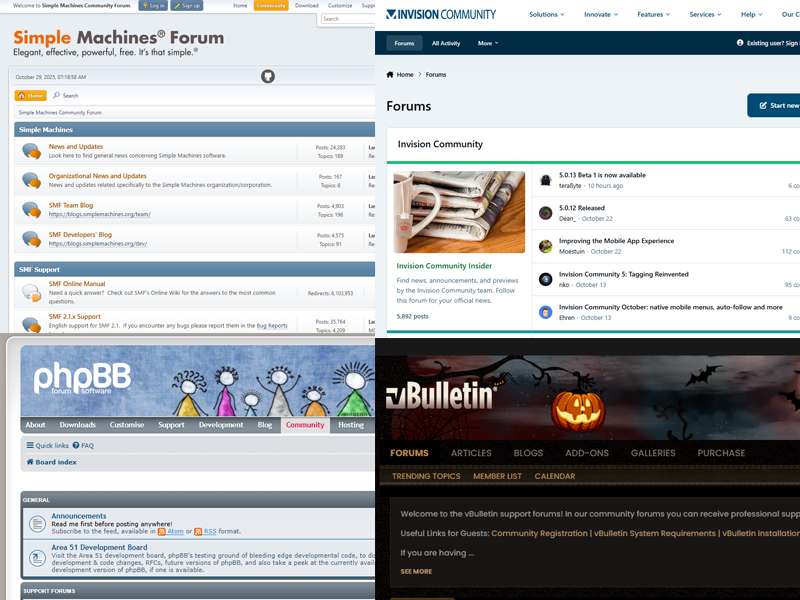
Task: Switch to All Activity tab
Action: tap(446, 44)
